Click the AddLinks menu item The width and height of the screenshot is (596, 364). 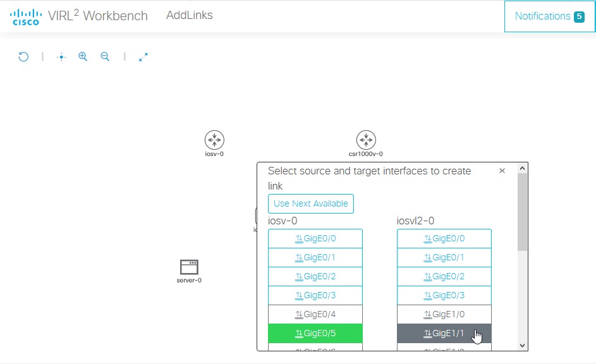click(x=189, y=15)
